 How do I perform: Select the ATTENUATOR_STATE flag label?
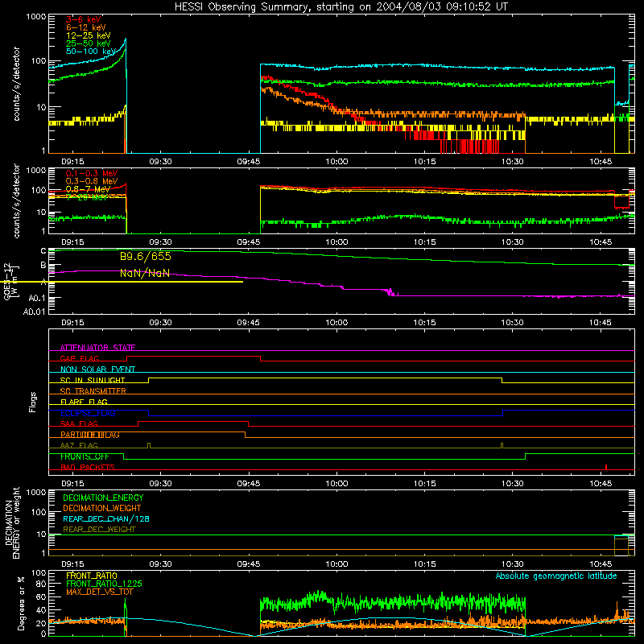[x=97, y=348]
